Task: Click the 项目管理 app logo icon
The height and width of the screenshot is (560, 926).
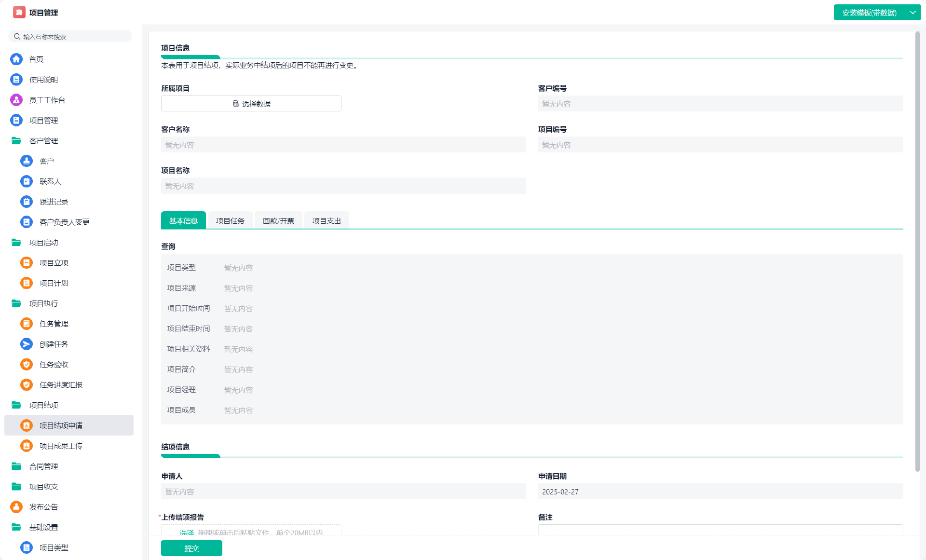Action: tap(19, 13)
